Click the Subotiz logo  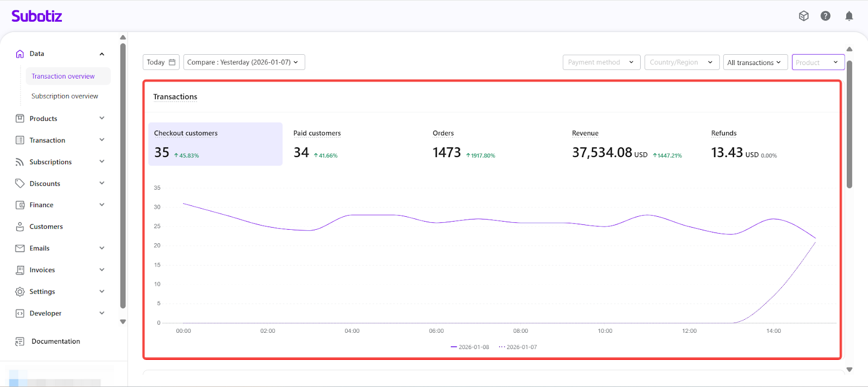(37, 16)
